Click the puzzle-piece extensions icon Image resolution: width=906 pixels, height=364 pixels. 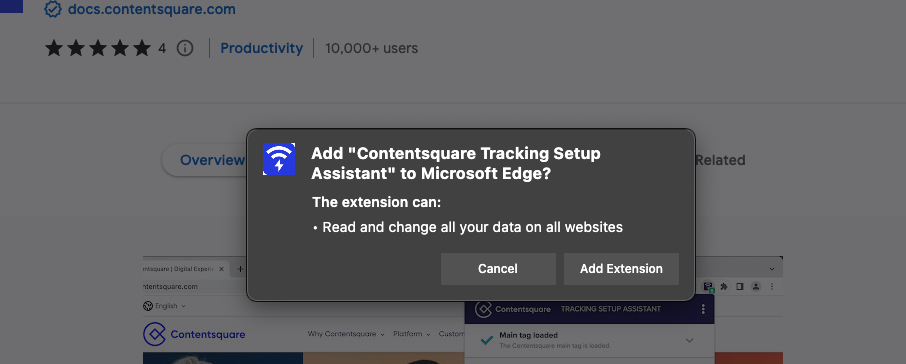click(x=723, y=287)
